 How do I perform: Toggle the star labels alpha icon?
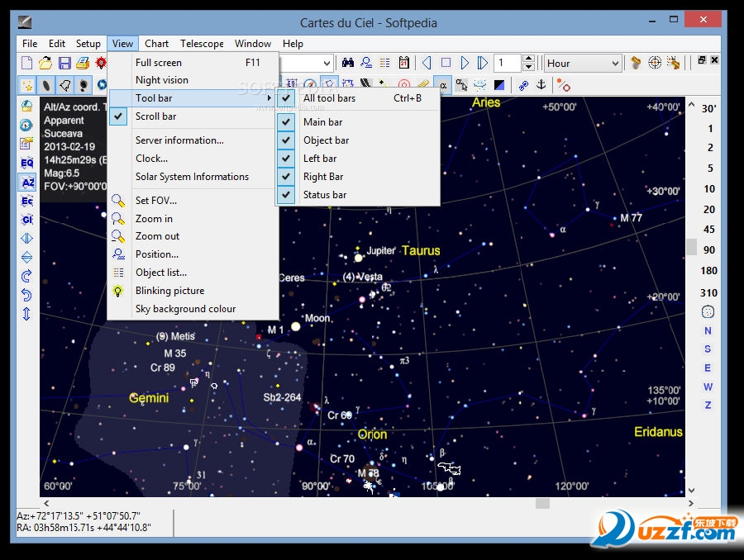click(443, 85)
